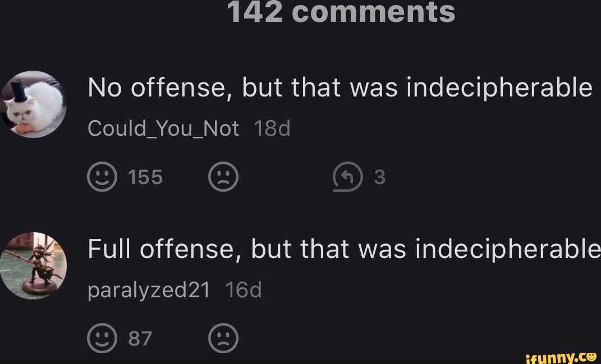Downvote Could_You_Not's comment using the frowny icon
The height and width of the screenshot is (364, 601).
[x=223, y=177]
